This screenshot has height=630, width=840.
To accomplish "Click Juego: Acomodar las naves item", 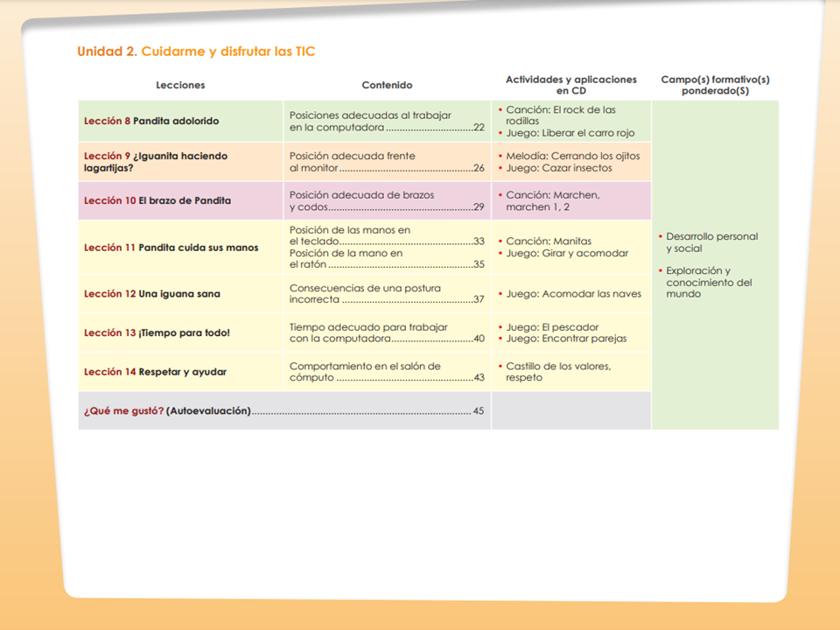I will click(x=570, y=294).
